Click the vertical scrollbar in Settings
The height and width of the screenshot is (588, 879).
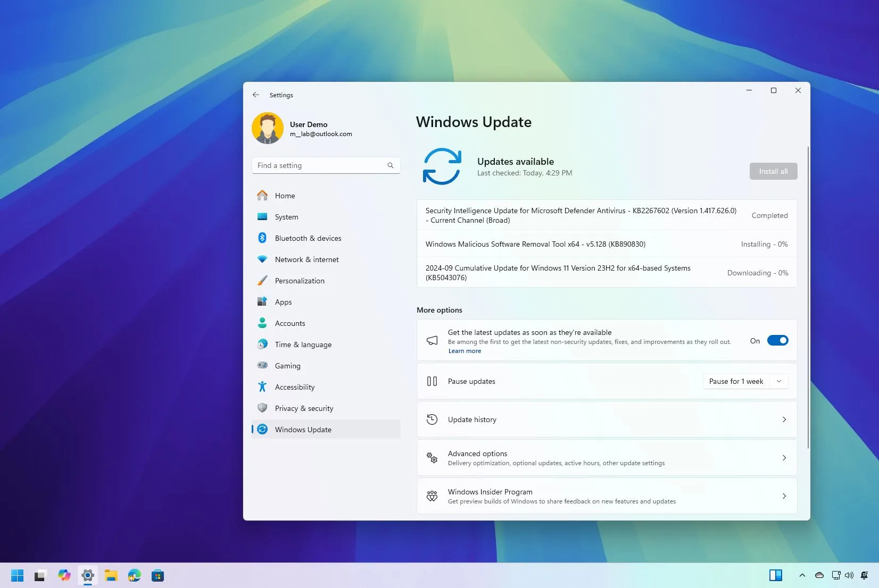tap(808, 298)
